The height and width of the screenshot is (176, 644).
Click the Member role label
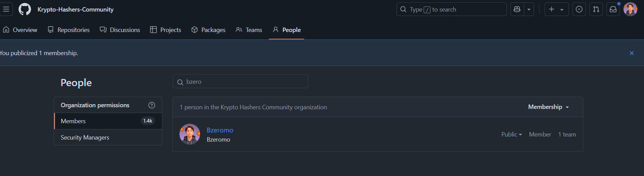[x=540, y=134]
